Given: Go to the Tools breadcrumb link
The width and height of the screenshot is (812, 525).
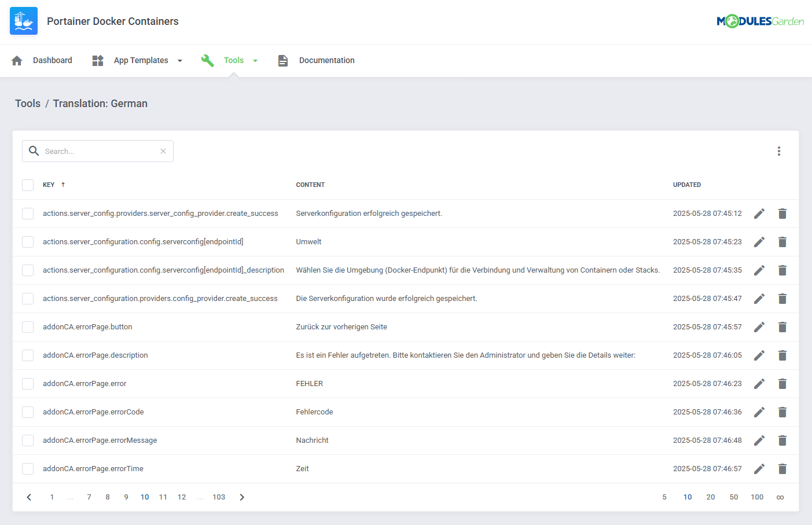Looking at the screenshot, I should tap(27, 104).
